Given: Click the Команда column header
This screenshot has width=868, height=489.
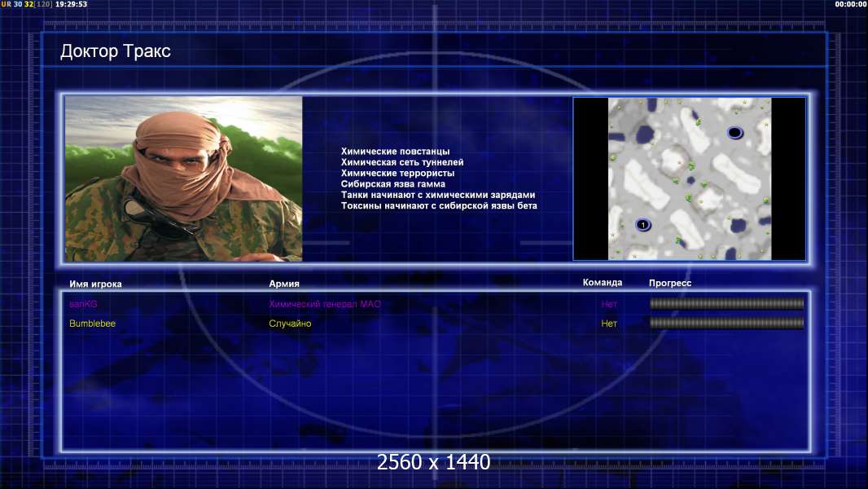Looking at the screenshot, I should pos(603,283).
